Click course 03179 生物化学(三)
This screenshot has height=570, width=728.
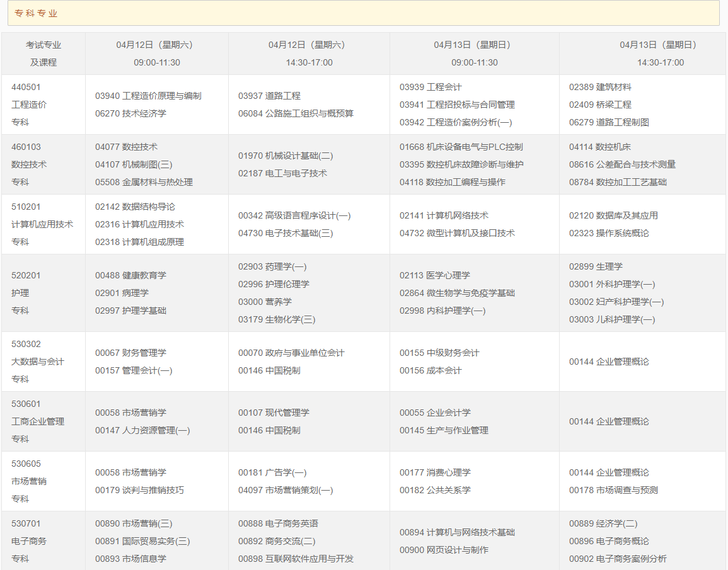click(x=277, y=319)
